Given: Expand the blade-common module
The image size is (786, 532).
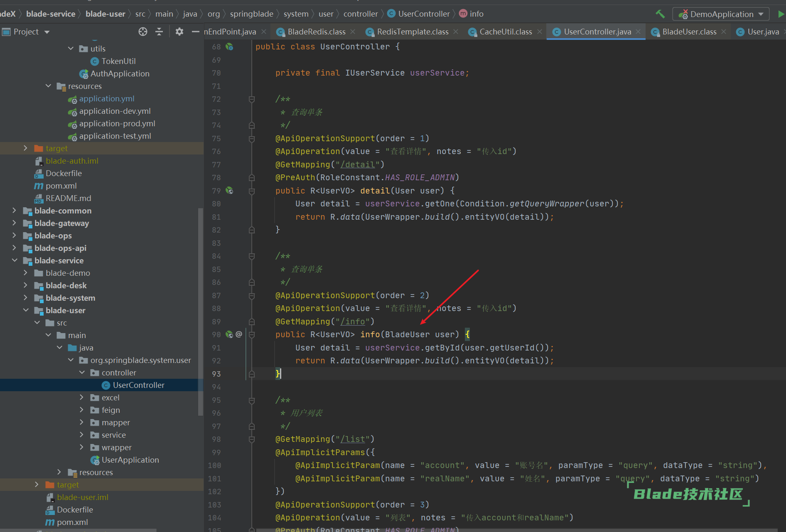Looking at the screenshot, I should tap(15, 211).
